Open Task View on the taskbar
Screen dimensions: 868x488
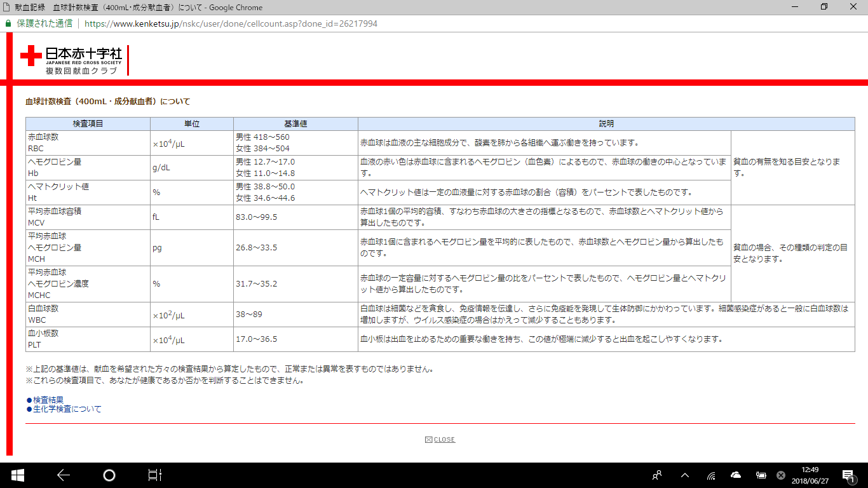tap(155, 475)
